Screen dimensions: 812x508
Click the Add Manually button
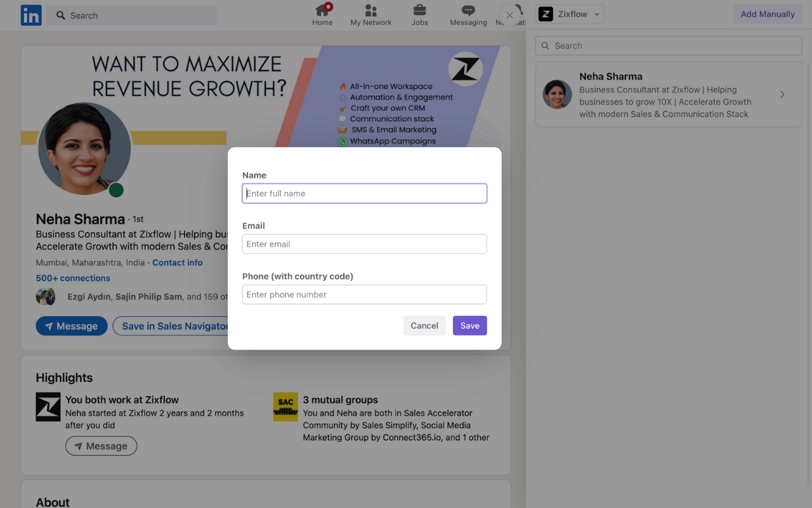click(768, 13)
